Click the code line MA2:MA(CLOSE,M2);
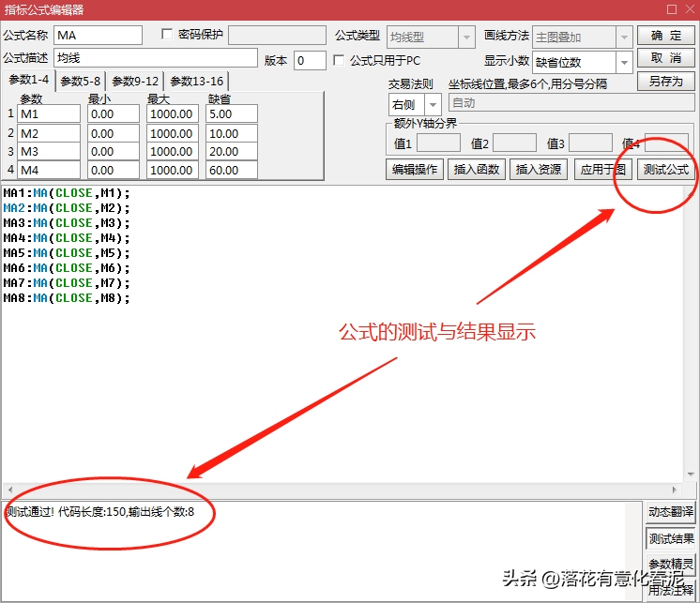 click(67, 208)
